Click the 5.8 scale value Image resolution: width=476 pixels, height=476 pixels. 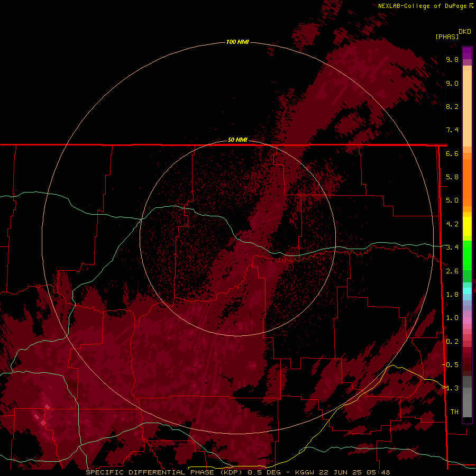coord(452,177)
